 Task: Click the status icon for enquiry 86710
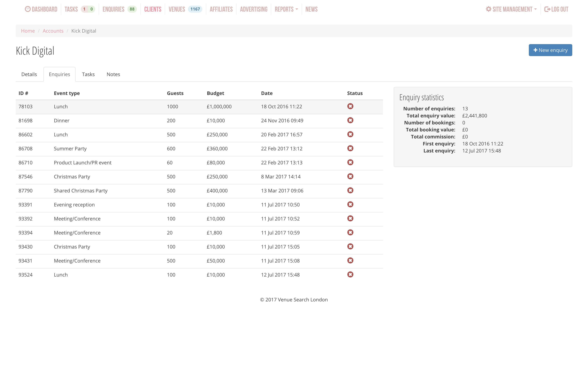tap(350, 162)
